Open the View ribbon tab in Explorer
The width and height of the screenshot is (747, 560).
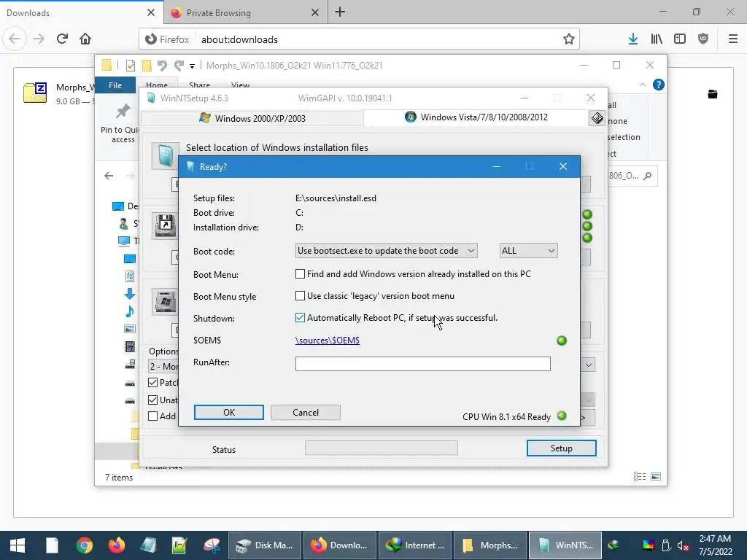point(240,85)
